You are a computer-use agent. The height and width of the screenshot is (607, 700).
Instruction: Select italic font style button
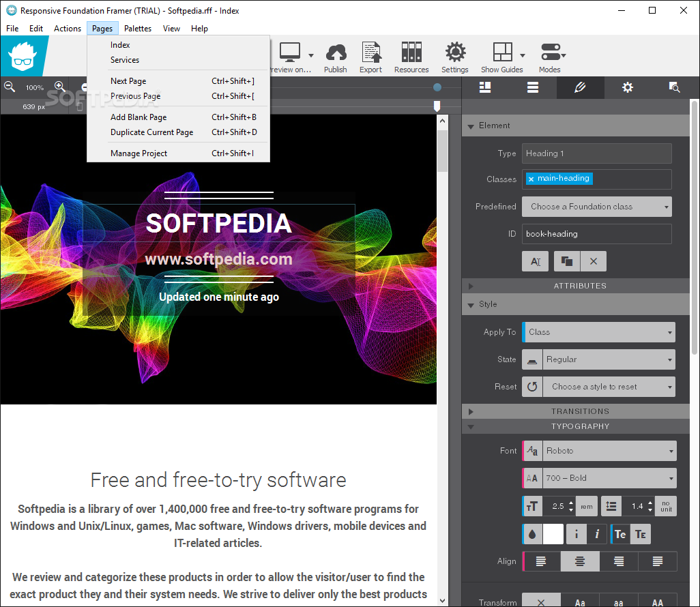point(597,534)
